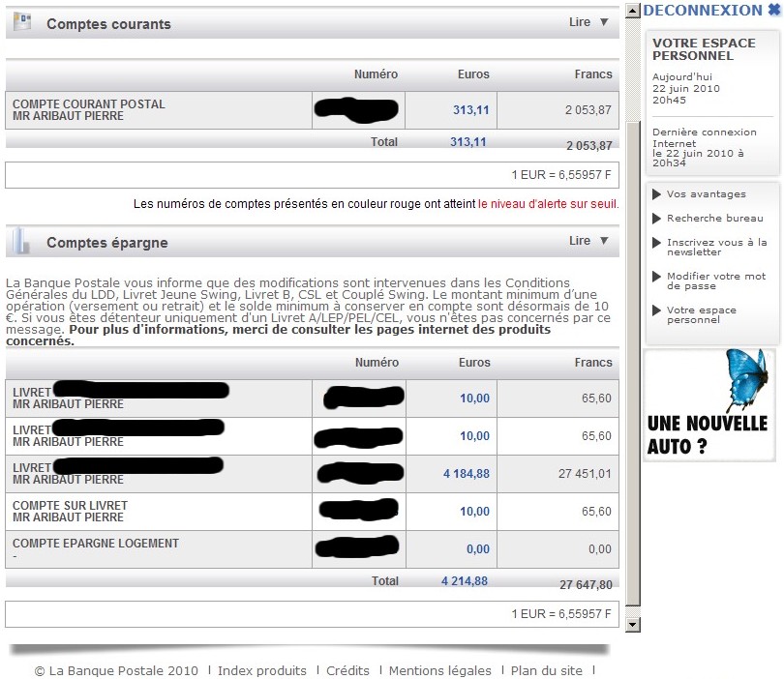
Task: Open the Lire dropdown in Comptes épargne
Action: 588,240
